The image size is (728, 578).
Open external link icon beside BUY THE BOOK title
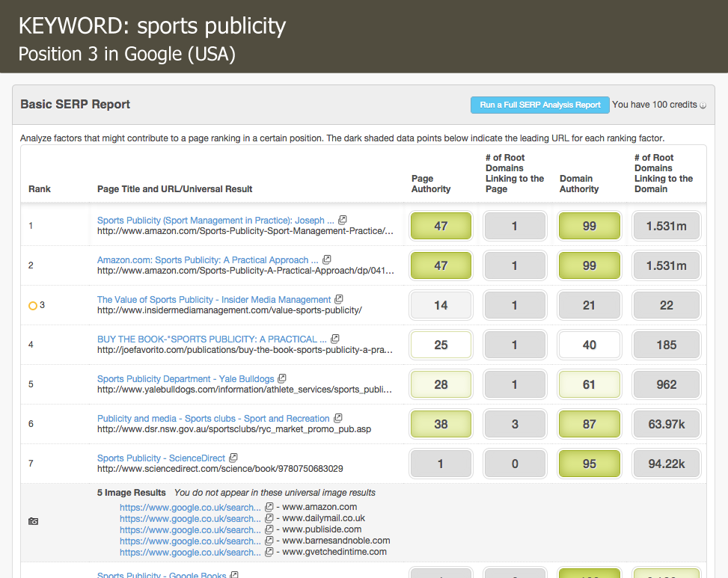tap(335, 339)
